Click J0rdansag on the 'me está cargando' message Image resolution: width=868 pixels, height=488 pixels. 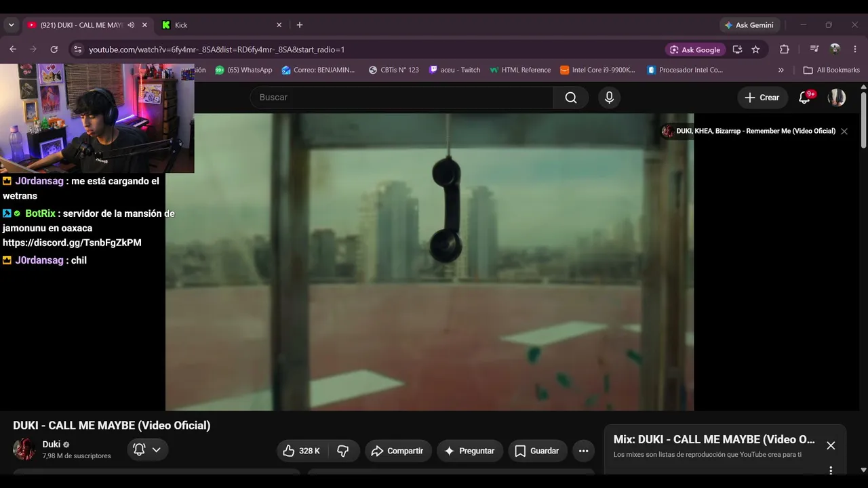(x=39, y=181)
